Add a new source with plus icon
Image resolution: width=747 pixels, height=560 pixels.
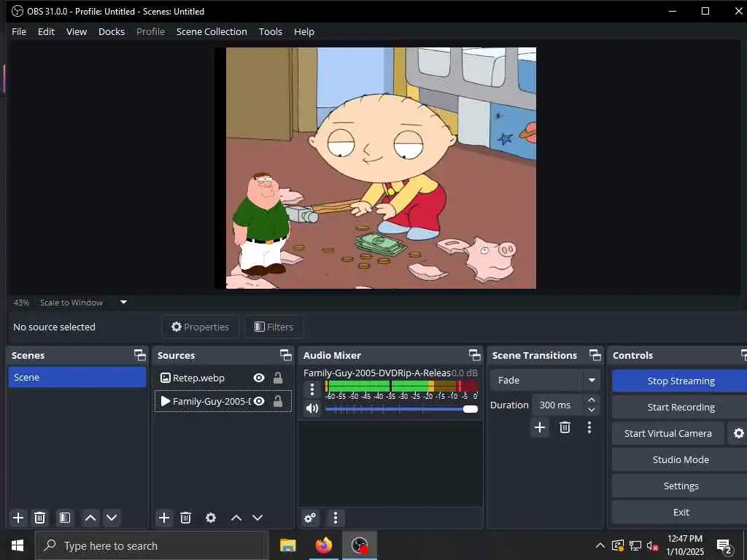coord(164,518)
